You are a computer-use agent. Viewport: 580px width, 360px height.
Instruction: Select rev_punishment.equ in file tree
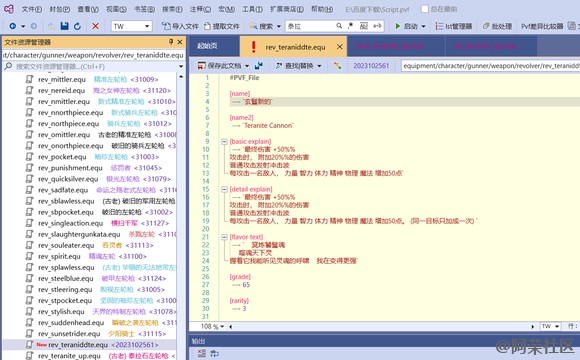(70, 168)
